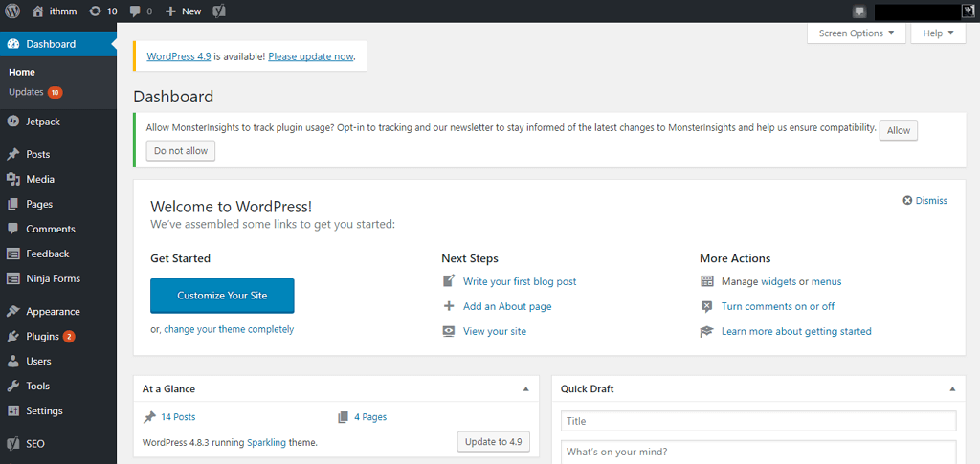Click the widgets grid icon under More Actions
The width and height of the screenshot is (980, 464).
pyautogui.click(x=707, y=281)
